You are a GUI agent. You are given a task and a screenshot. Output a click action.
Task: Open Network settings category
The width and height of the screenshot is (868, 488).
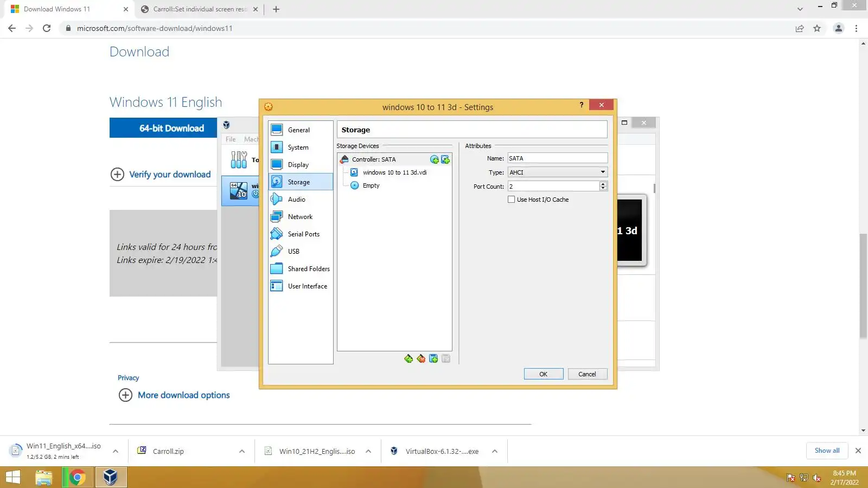pos(301,217)
